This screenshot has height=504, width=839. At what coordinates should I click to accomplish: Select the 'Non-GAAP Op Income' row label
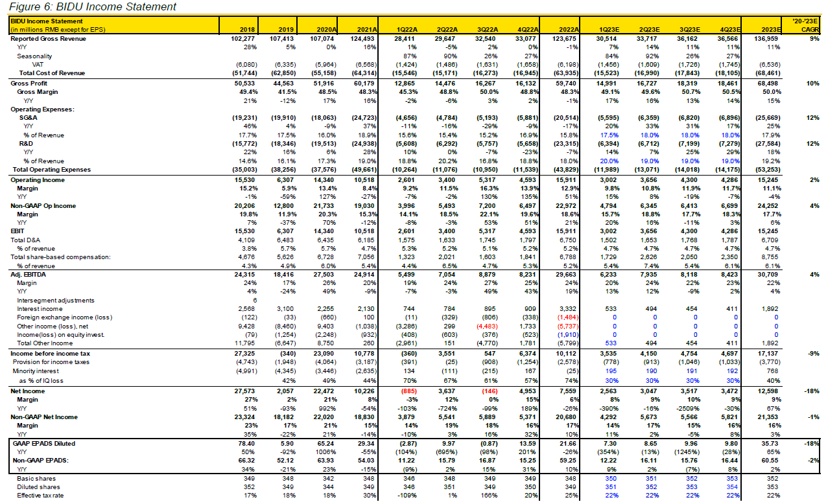pos(43,205)
